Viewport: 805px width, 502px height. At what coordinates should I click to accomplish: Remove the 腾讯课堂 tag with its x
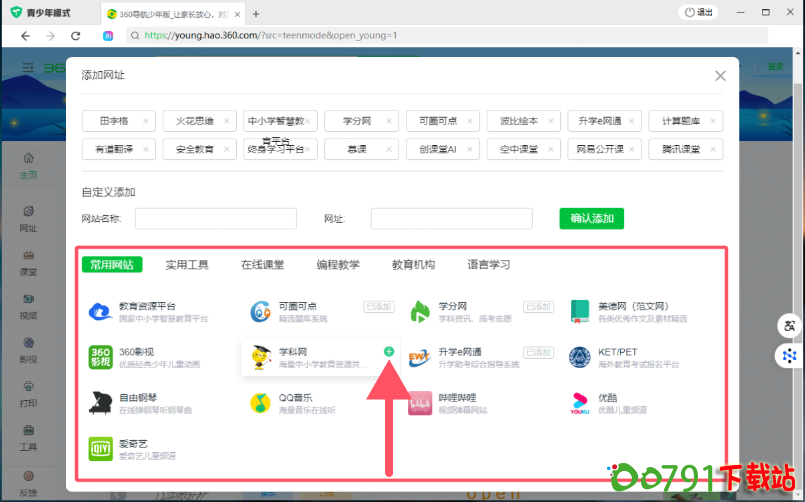[x=712, y=149]
